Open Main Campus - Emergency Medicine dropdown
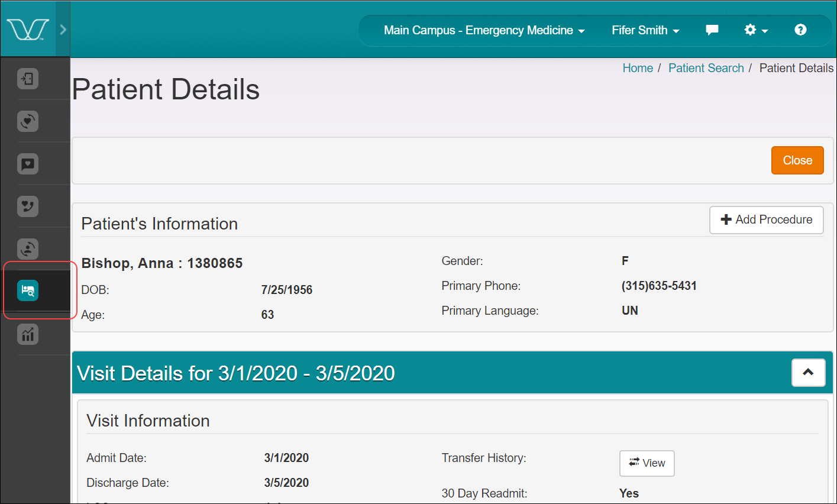 [484, 30]
